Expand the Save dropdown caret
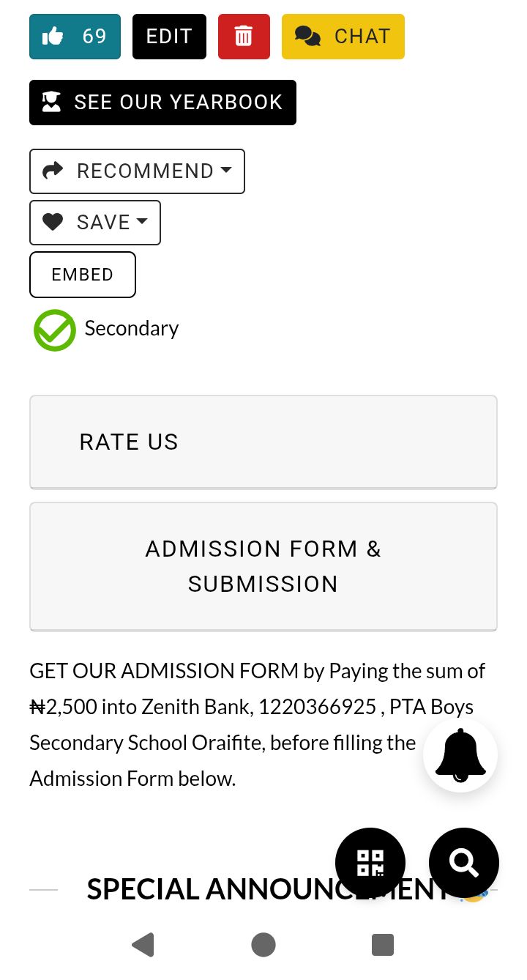527x980 pixels. click(x=142, y=221)
